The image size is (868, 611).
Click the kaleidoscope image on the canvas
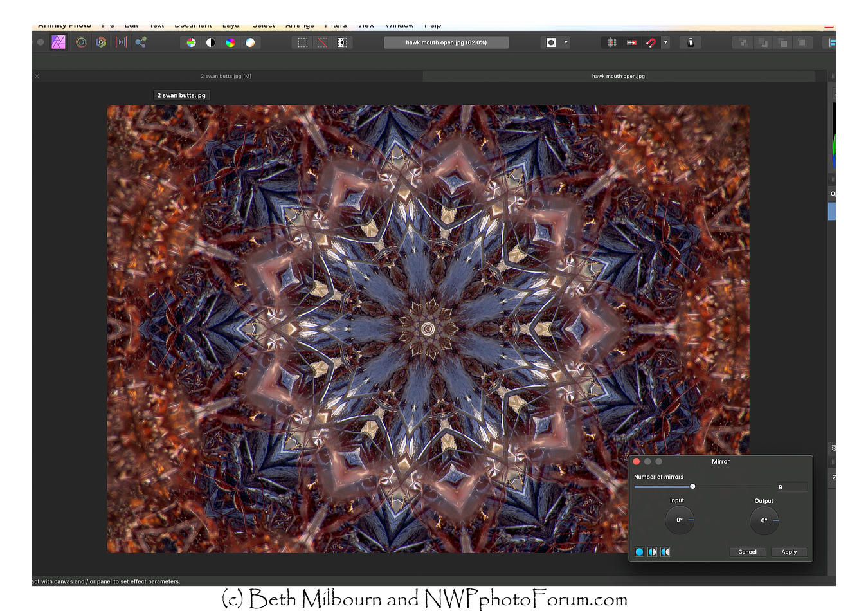(x=428, y=328)
